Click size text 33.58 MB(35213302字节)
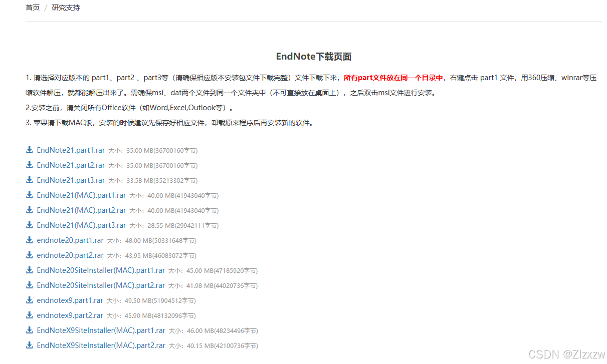The height and width of the screenshot is (364, 607). (162, 181)
